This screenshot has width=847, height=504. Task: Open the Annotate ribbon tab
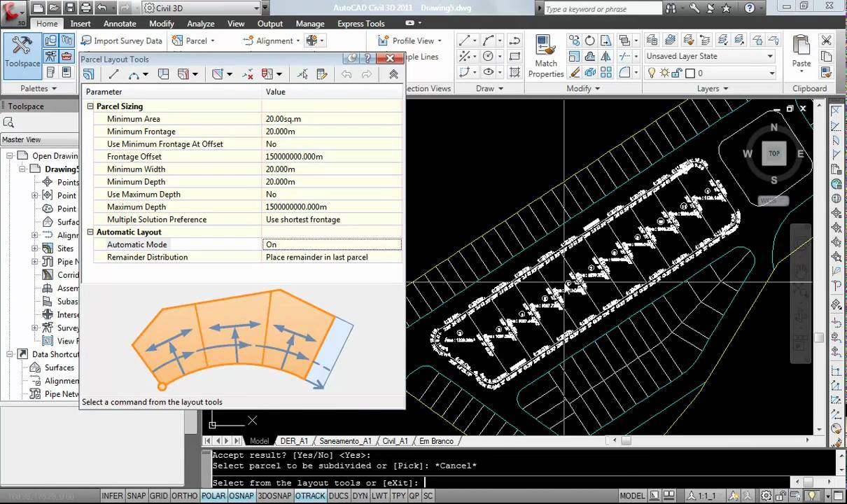[120, 24]
